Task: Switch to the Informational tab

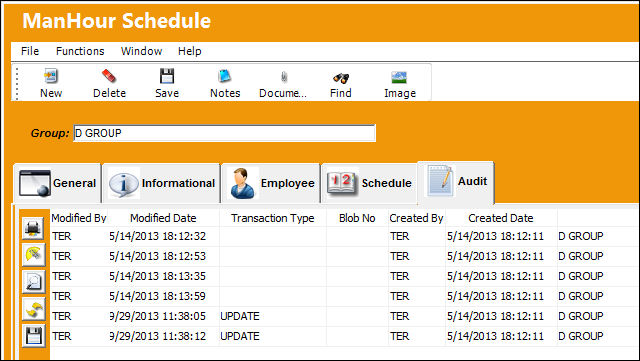Action: [161, 183]
